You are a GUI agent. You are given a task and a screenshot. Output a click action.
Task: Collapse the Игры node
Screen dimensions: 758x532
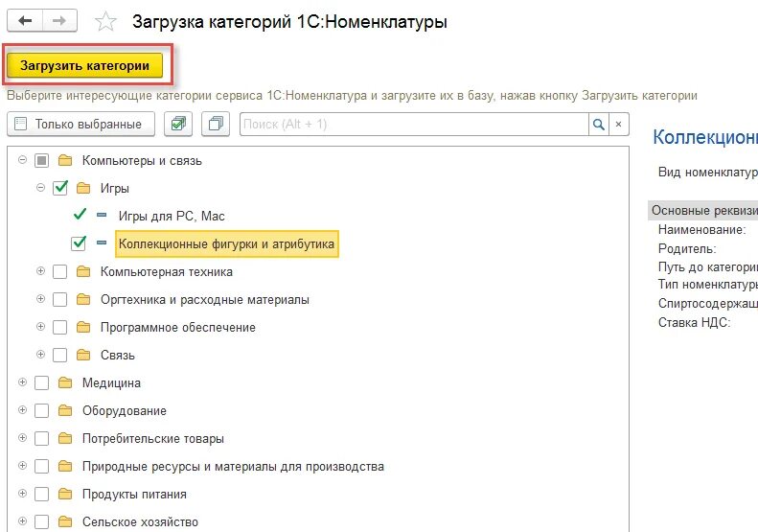(40, 188)
